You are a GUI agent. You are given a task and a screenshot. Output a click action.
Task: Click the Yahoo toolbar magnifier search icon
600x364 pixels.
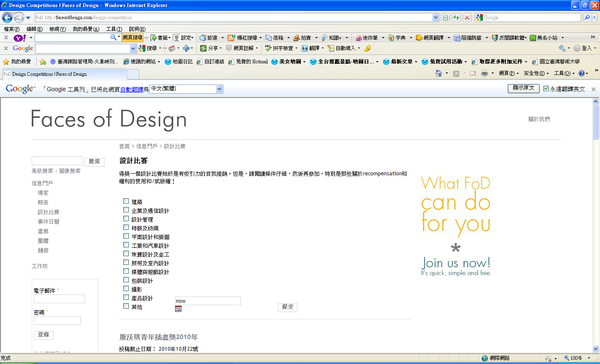click(113, 38)
